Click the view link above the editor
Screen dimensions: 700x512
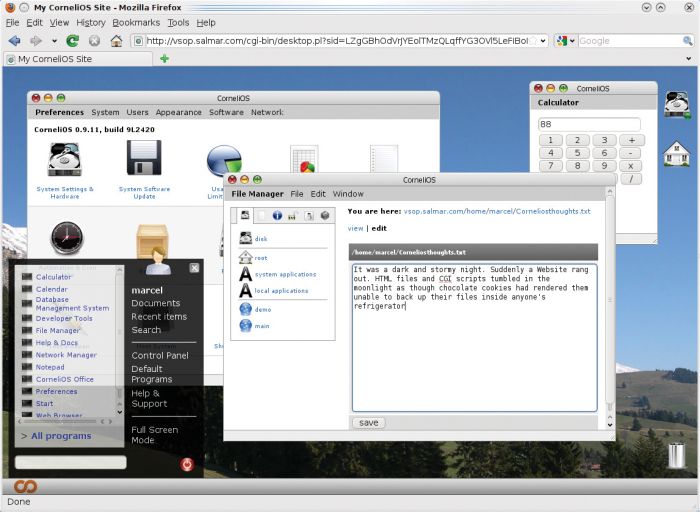[355, 229]
